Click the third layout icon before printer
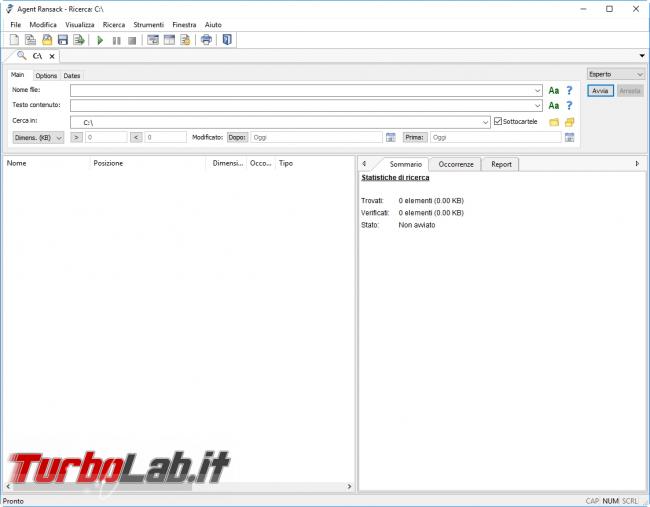Viewport: 650px width, 507px height. click(x=185, y=40)
